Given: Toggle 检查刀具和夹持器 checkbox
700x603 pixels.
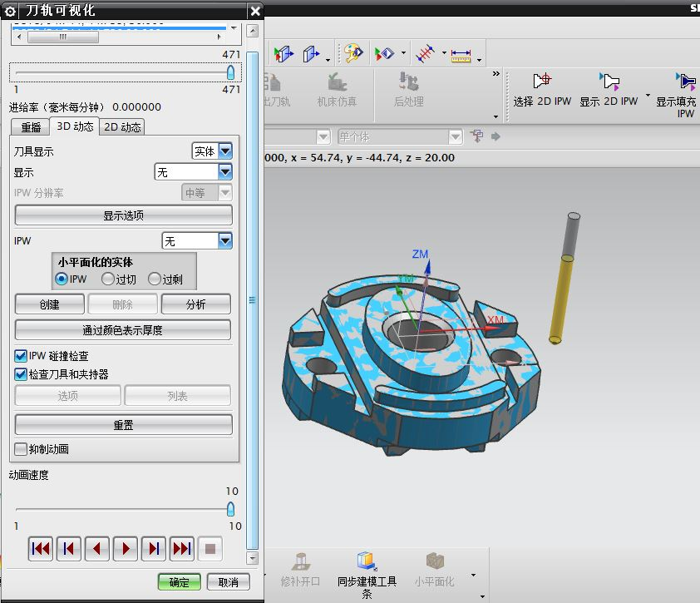Looking at the screenshot, I should point(21,374).
